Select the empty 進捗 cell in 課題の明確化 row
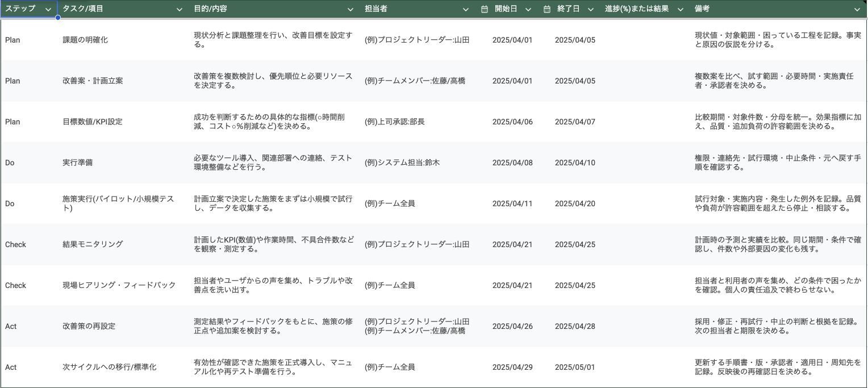The height and width of the screenshot is (388, 868). click(x=645, y=40)
